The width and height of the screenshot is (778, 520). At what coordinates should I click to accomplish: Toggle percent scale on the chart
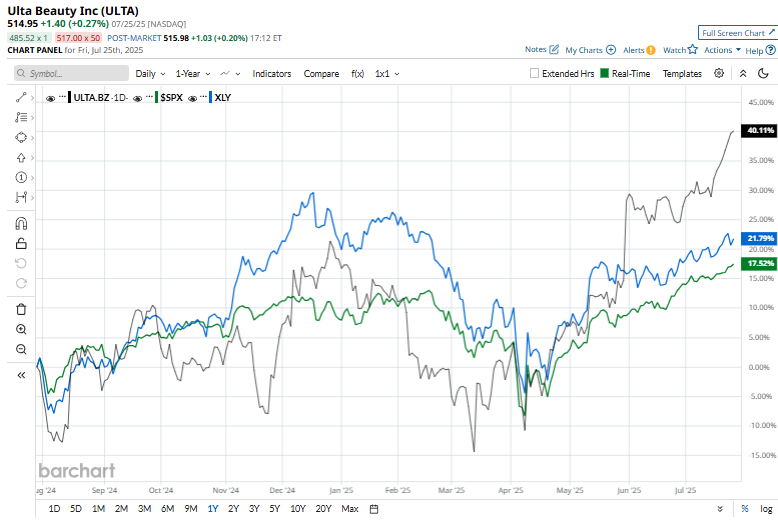tap(745, 509)
